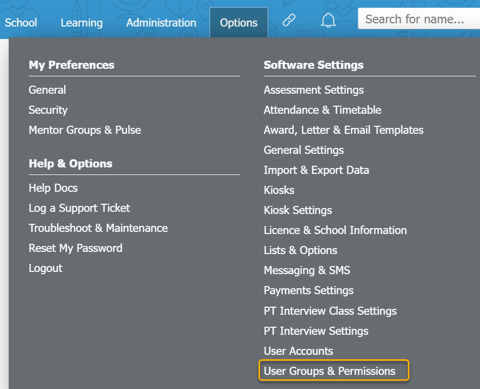480x389 pixels.
Task: Click Reset My Password
Action: pyautogui.click(x=75, y=248)
